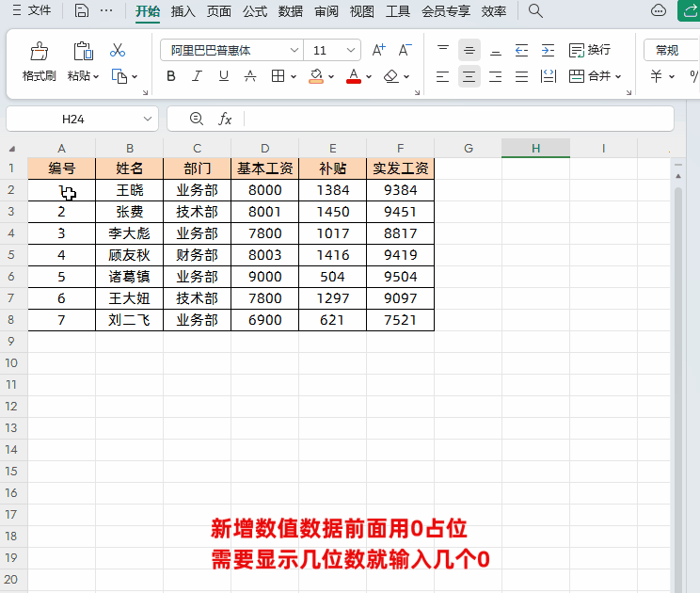Click the eraser clear icon
The width and height of the screenshot is (700, 593).
pyautogui.click(x=391, y=76)
